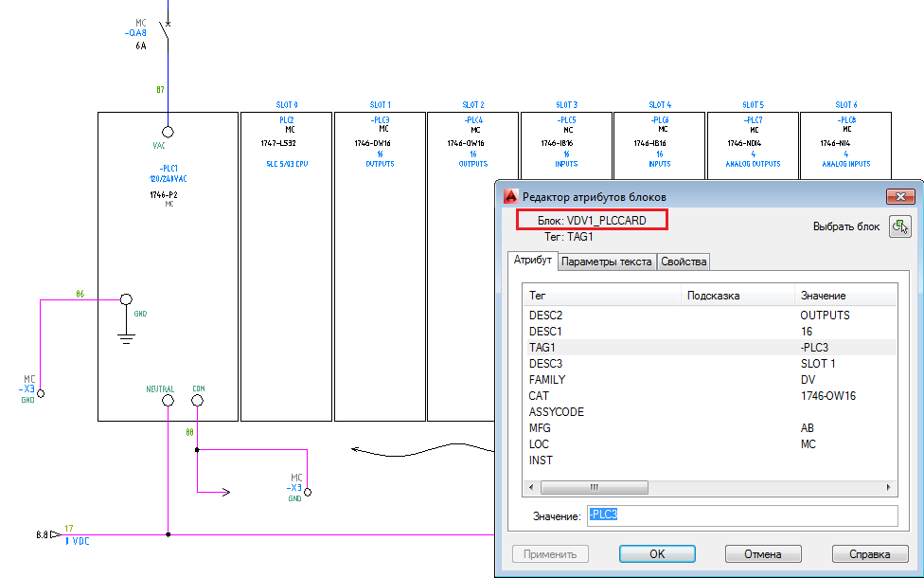The image size is (924, 578).
Task: Click the Select block pick icon
Action: [x=899, y=226]
